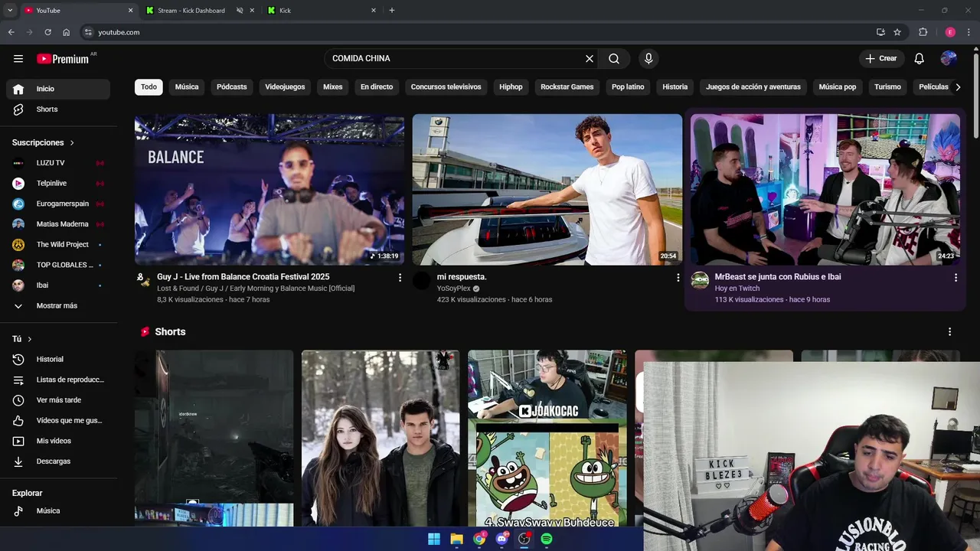Select the Pódcasts filter chip
980x551 pixels.
(232, 87)
